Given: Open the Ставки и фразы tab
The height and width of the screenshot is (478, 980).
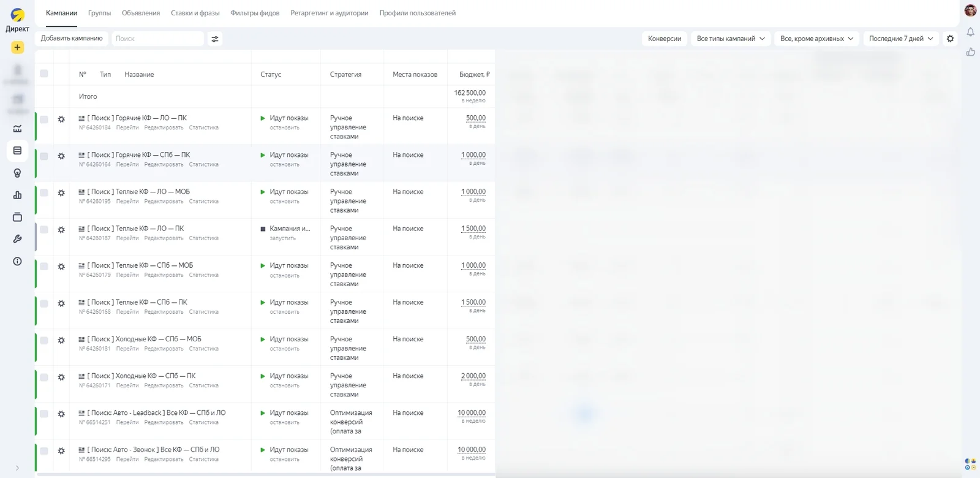Looking at the screenshot, I should point(195,13).
